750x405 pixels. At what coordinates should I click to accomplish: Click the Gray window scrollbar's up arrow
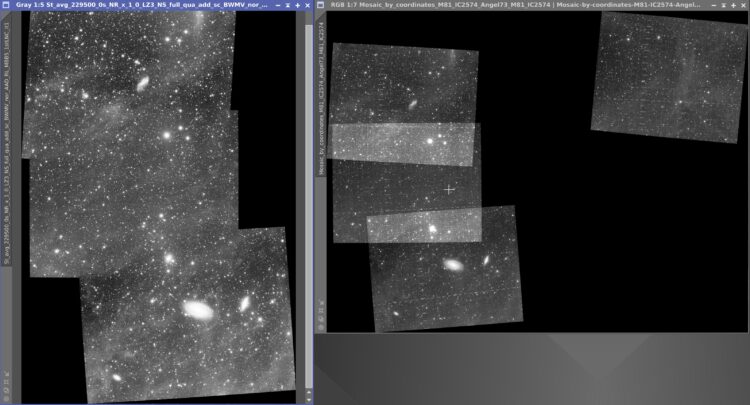point(309,392)
